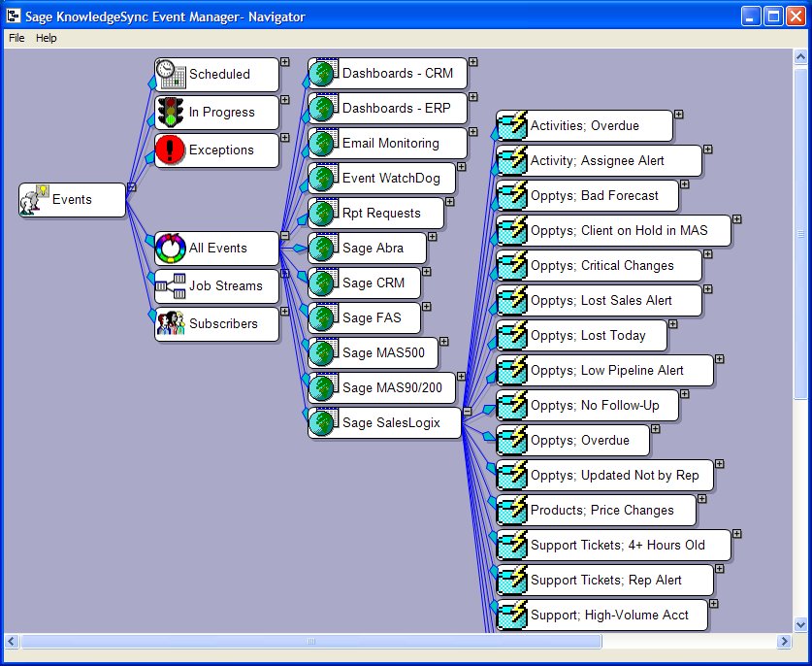This screenshot has width=812, height=666.
Task: Select the Opptys; No Follow-Up label
Action: [x=595, y=405]
